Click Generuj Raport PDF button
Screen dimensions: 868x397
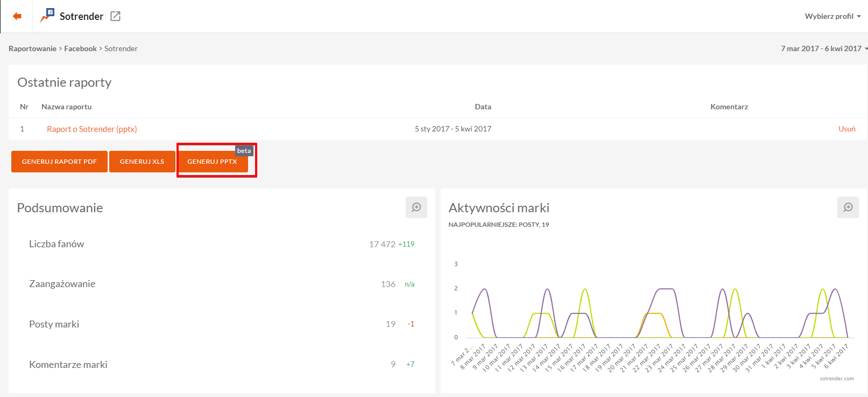[59, 162]
